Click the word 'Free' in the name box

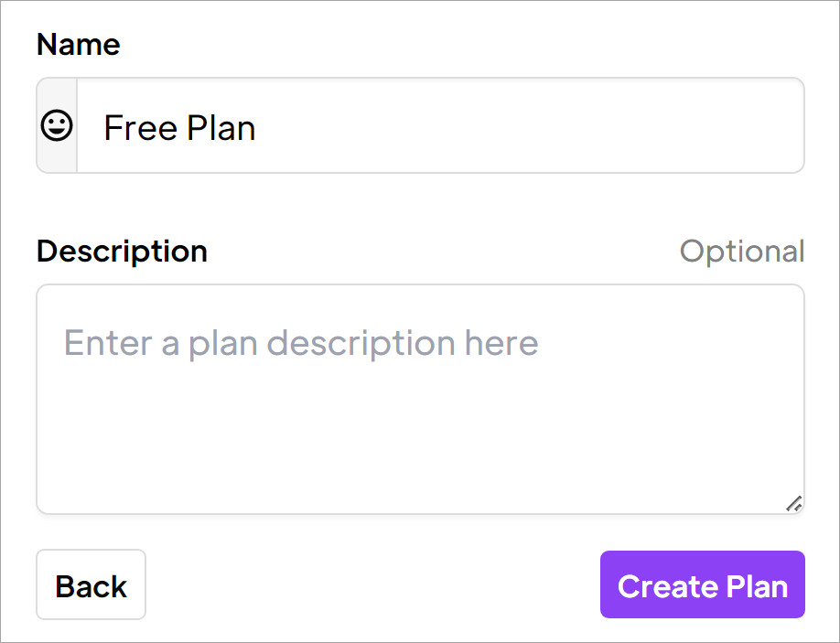(x=140, y=128)
